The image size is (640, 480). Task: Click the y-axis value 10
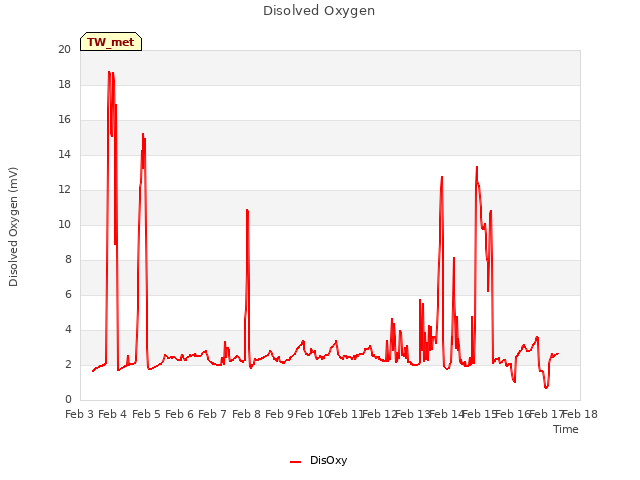point(64,224)
